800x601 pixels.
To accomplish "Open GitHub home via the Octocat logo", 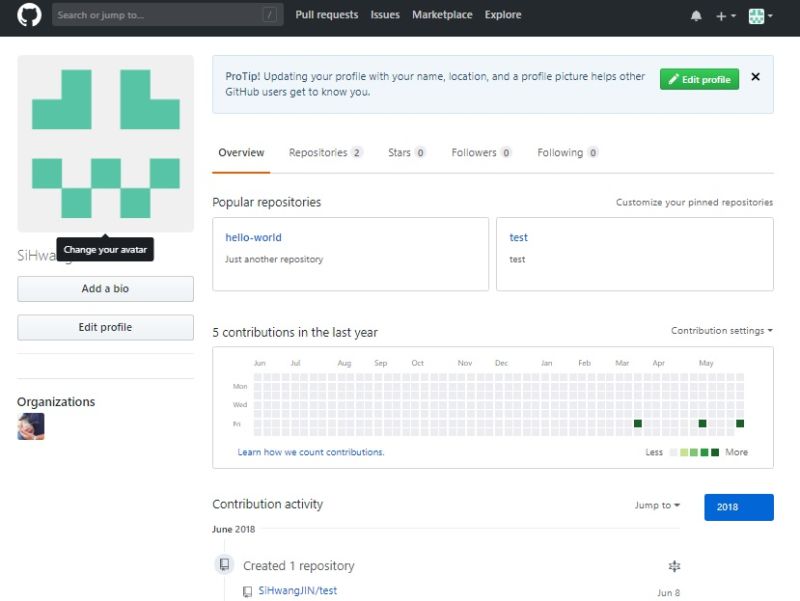I will click(28, 14).
